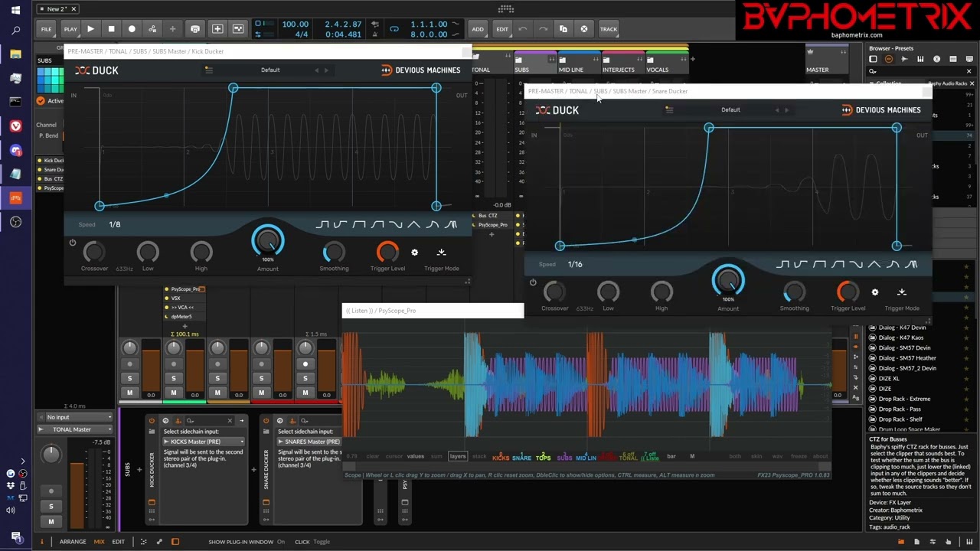Click MIX view button

coord(99,542)
